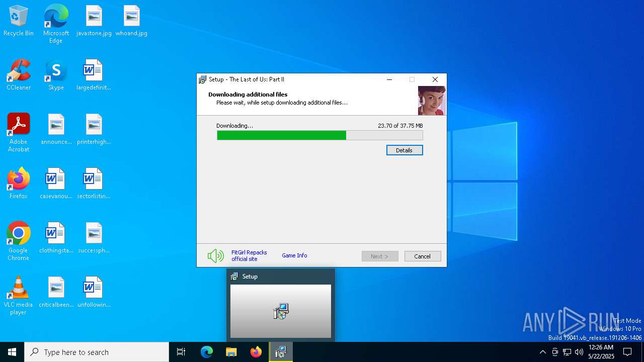
Task: Click Details button in setup window
Action: coord(405,150)
